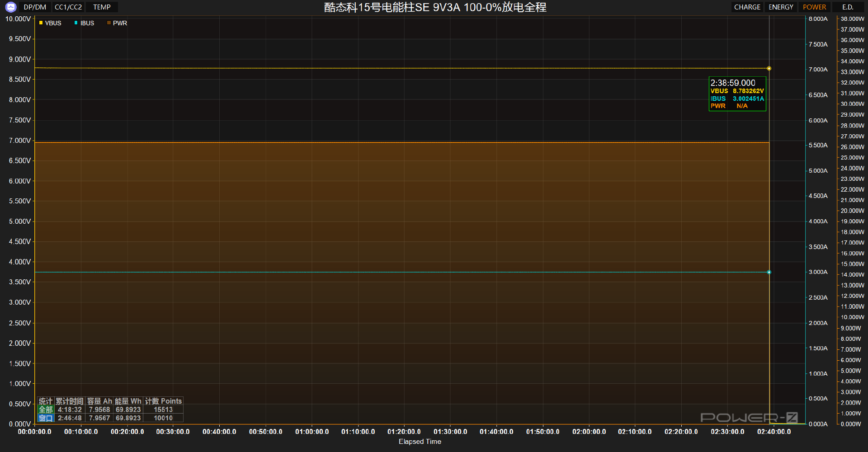Click the 02:00:00.0 time axis label

click(589, 432)
